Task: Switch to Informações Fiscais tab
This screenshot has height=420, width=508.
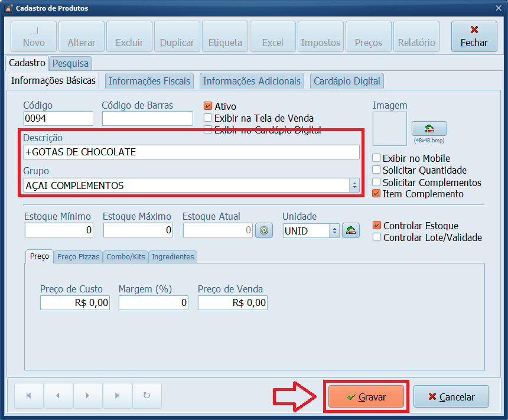Action: pos(149,81)
